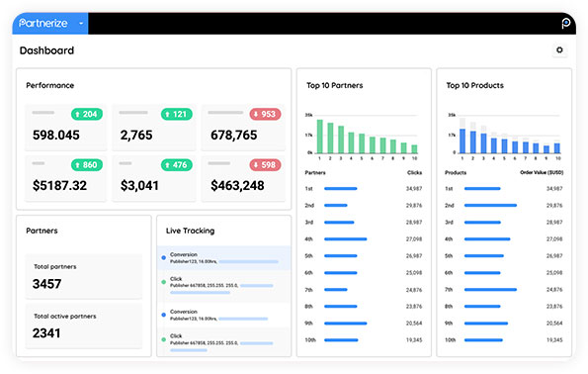The width and height of the screenshot is (588, 374).
Task: Click the 598.045 performance card
Action: [66, 128]
